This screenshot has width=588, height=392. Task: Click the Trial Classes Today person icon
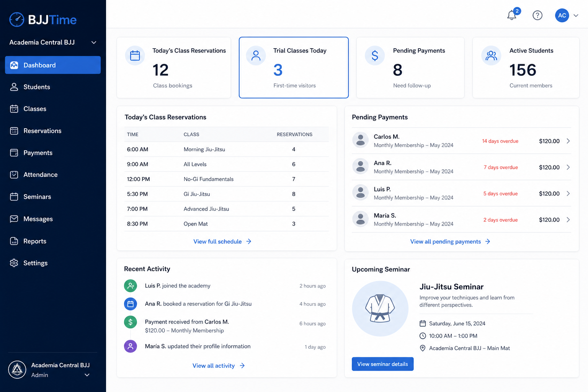coord(256,56)
